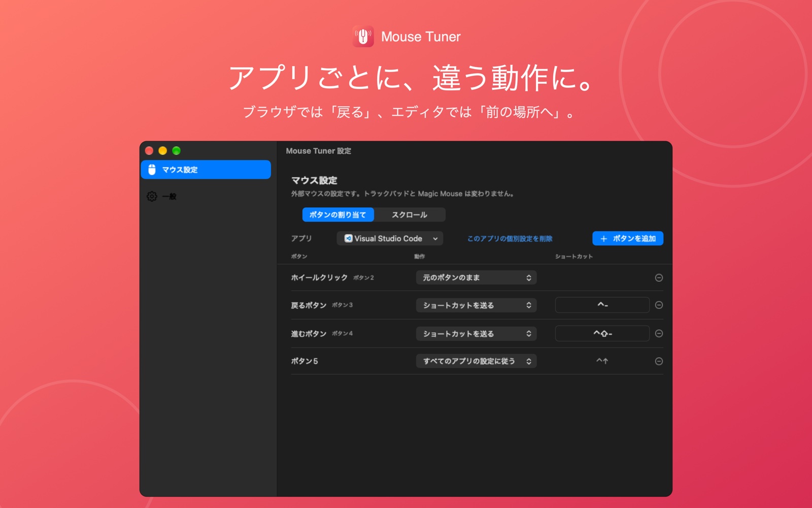Open action dropdown for ホイールクリック row
Image resolution: width=812 pixels, height=508 pixels.
477,277
